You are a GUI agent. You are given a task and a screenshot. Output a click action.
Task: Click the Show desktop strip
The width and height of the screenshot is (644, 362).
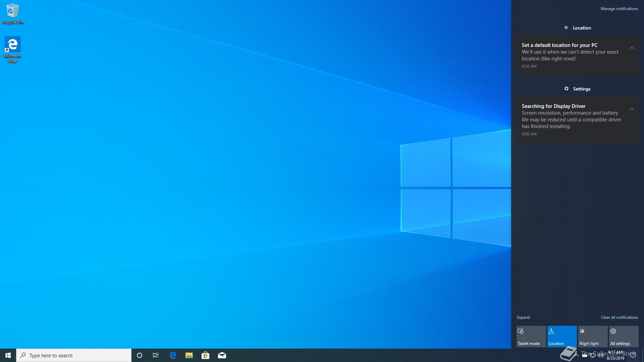pos(643,355)
